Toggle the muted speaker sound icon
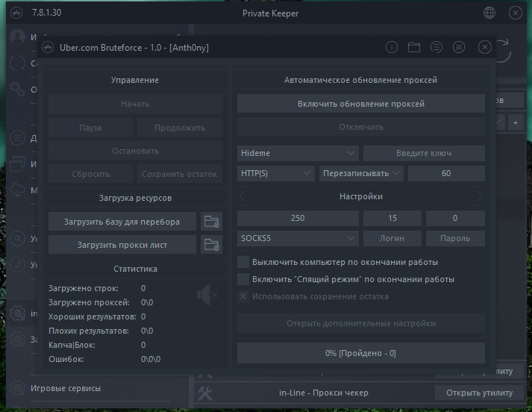 point(207,295)
